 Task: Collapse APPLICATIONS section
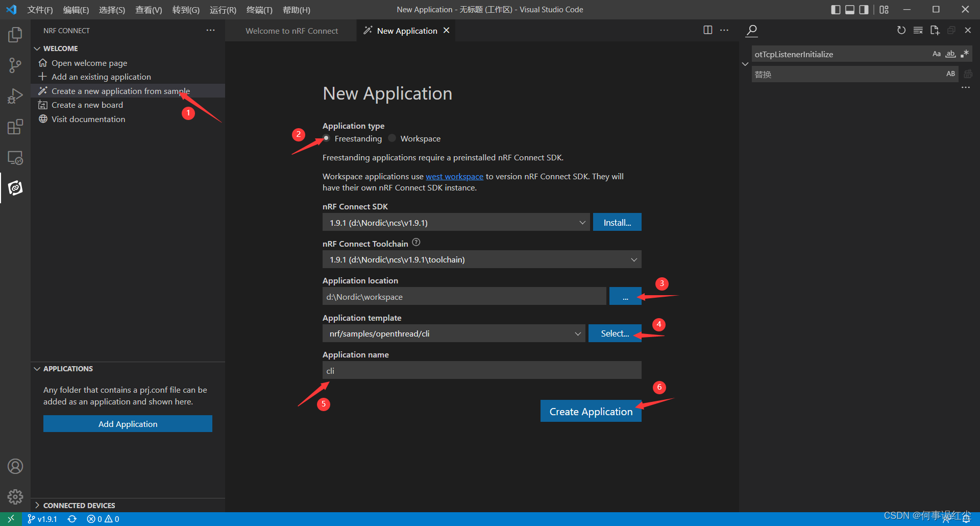[63, 369]
